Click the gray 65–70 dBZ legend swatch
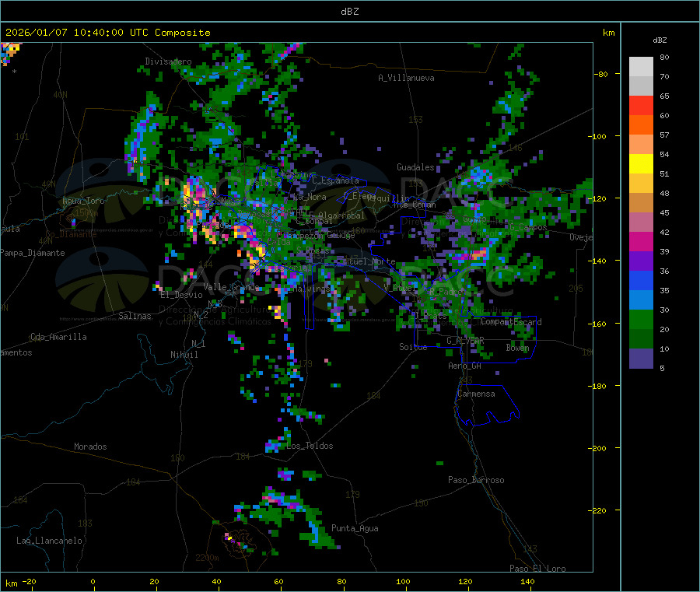 pos(641,86)
